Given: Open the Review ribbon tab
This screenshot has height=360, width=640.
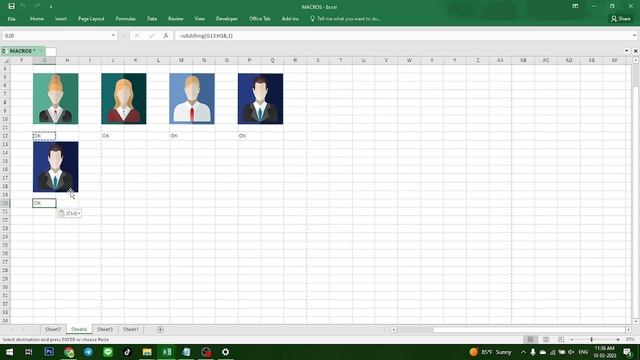Looking at the screenshot, I should pyautogui.click(x=176, y=19).
